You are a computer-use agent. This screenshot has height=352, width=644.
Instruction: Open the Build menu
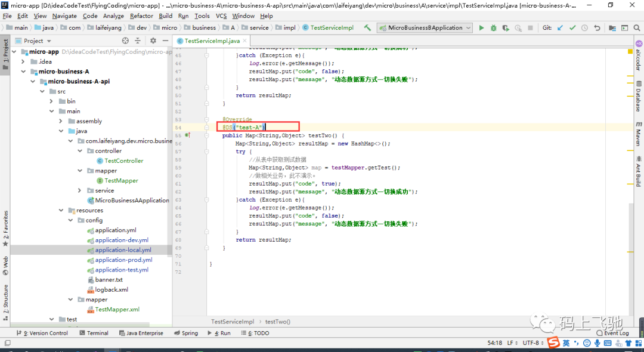(x=166, y=16)
